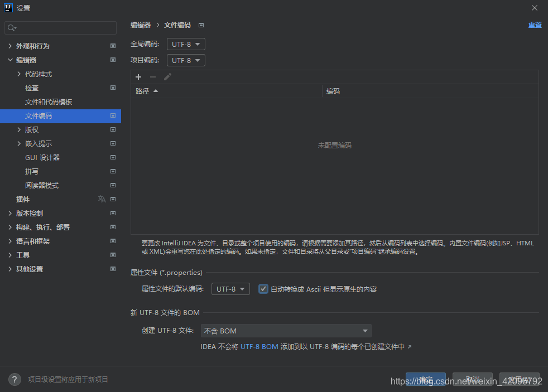Click the square icon beside 文件编码 in sidebar
Viewport: 548px width, 392px height.
pos(113,115)
